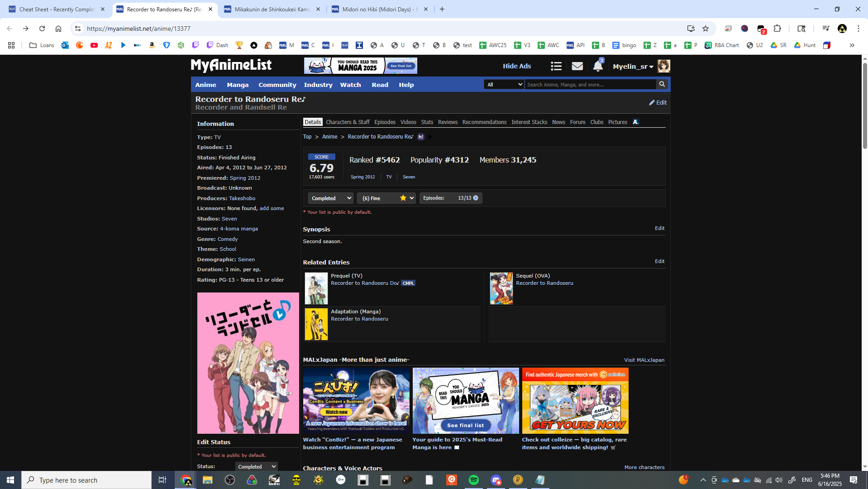Switch to Characters & Staff tab
868x489 pixels.
pos(348,122)
